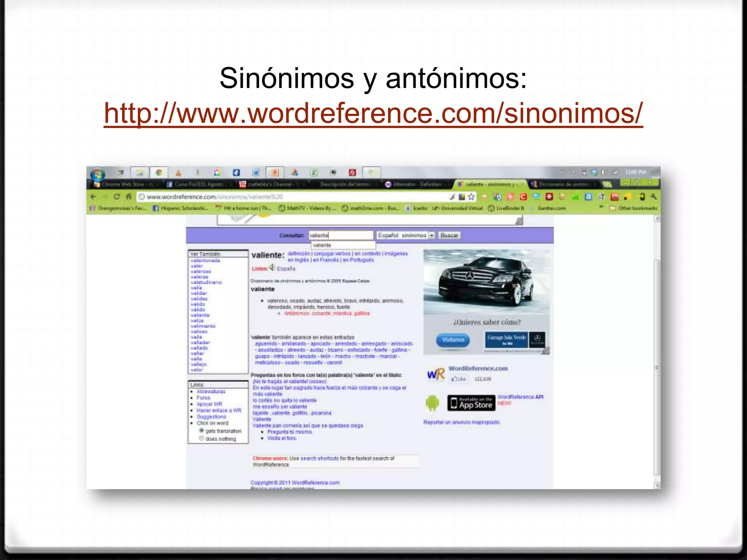Open 'Foros' in Links box
This screenshot has width=747, height=560.
point(203,398)
